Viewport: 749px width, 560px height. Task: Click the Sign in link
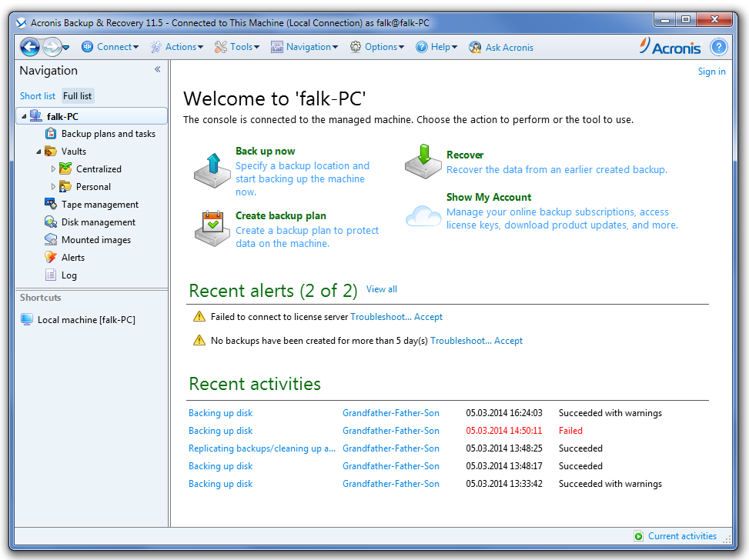pos(711,72)
